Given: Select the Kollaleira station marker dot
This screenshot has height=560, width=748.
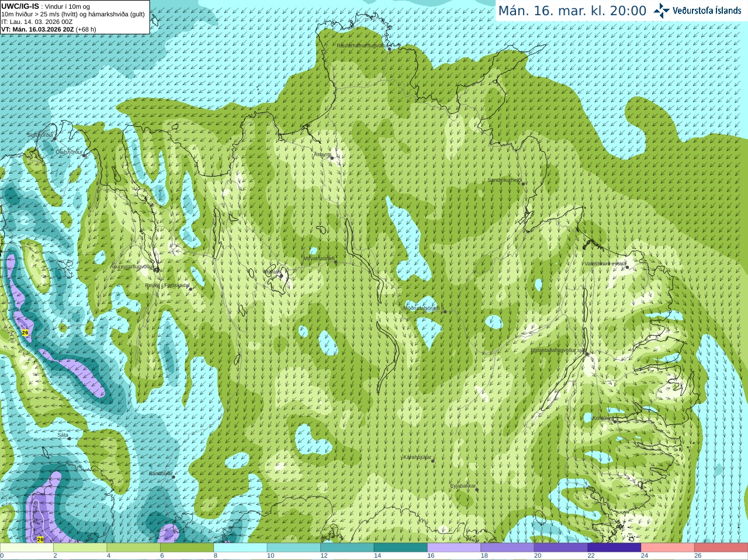Looking at the screenshot, I should 614,421.
